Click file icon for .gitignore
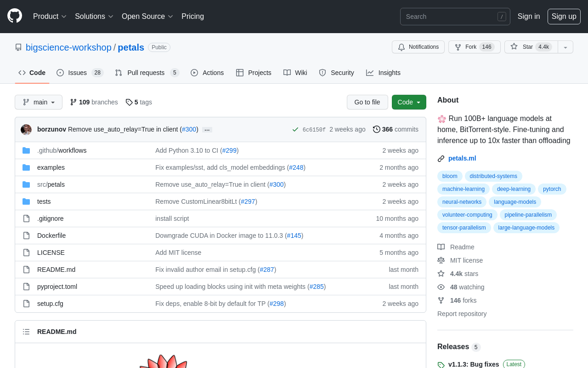 [26, 218]
